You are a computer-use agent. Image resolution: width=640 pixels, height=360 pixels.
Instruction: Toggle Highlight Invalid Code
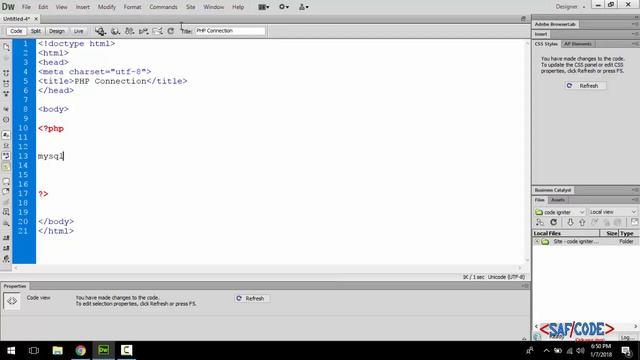click(x=6, y=146)
